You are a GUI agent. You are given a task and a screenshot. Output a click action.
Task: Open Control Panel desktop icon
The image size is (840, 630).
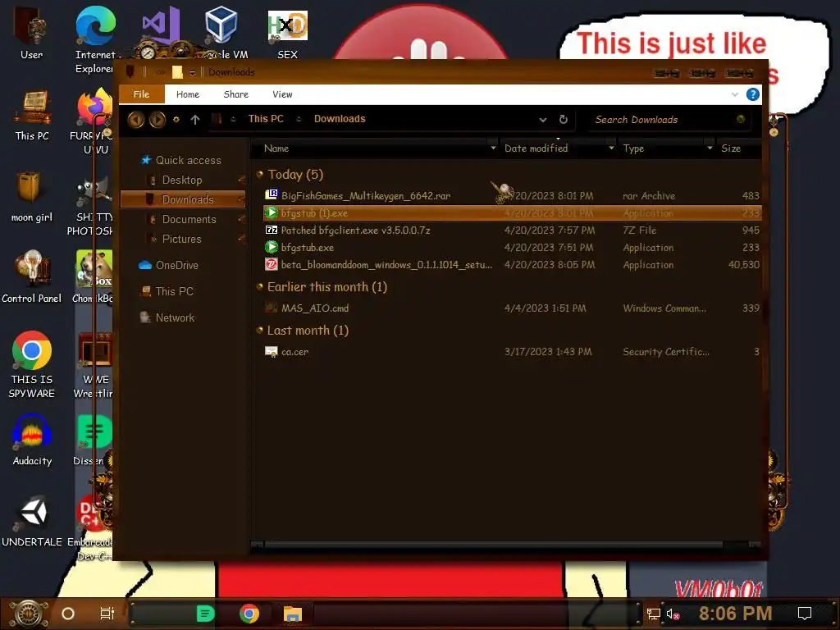tap(32, 277)
